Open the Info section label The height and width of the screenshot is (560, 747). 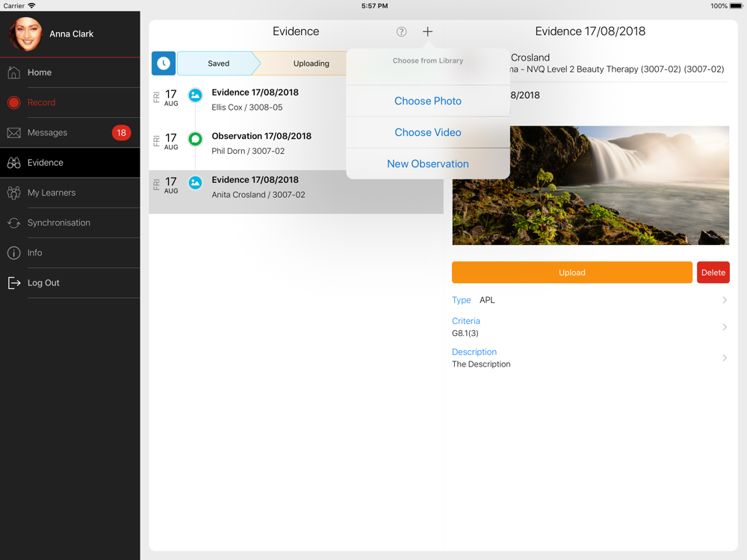coord(35,252)
